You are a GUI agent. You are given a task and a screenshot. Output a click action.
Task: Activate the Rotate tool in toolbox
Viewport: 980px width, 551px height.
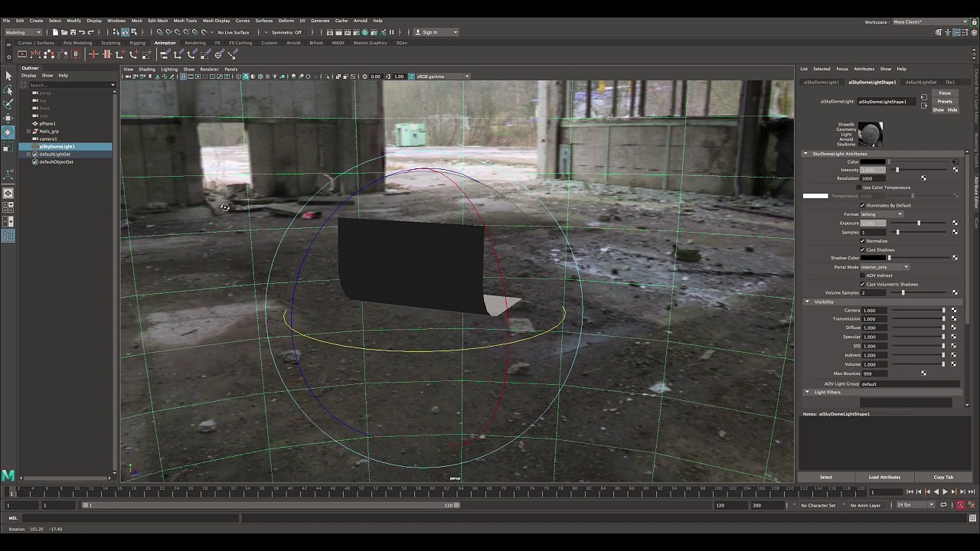pyautogui.click(x=8, y=132)
